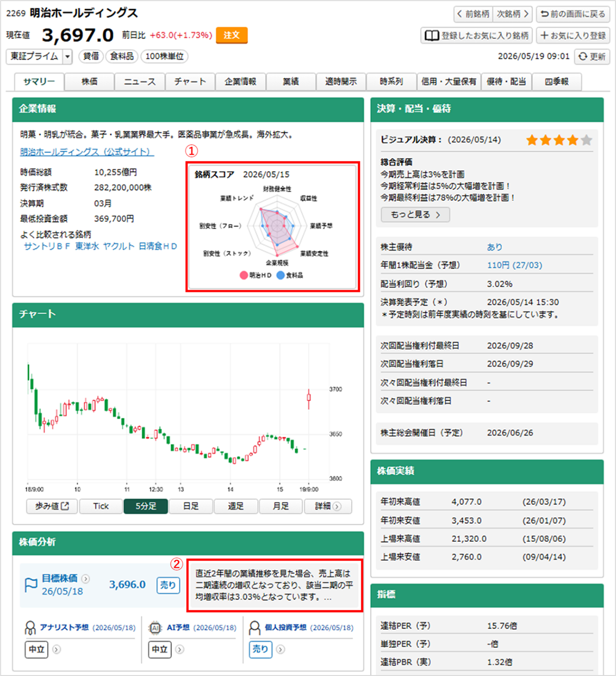Select the サマリー tab
The width and height of the screenshot is (616, 676).
click(x=39, y=82)
